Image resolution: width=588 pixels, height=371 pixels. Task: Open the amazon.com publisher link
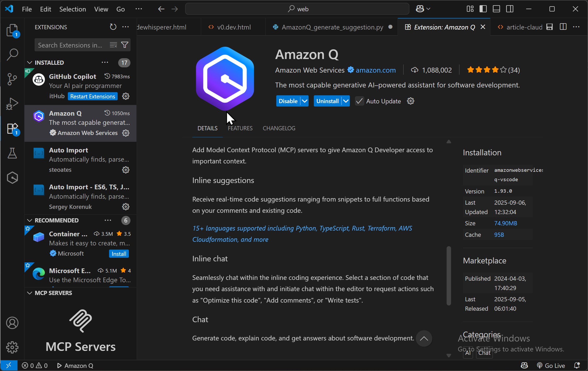pos(375,70)
